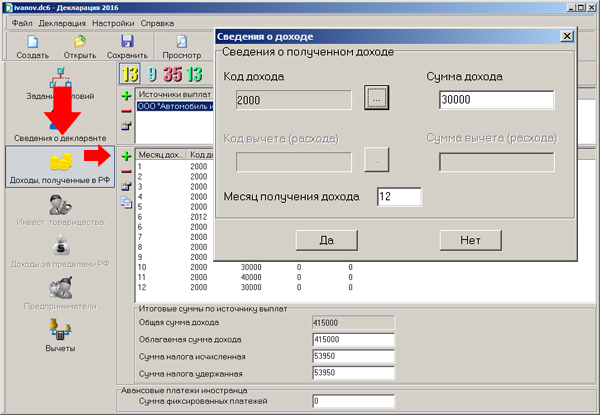The height and width of the screenshot is (415, 600).
Task: Select the yellow 13 percent tax rate icon
Action: pos(130,73)
